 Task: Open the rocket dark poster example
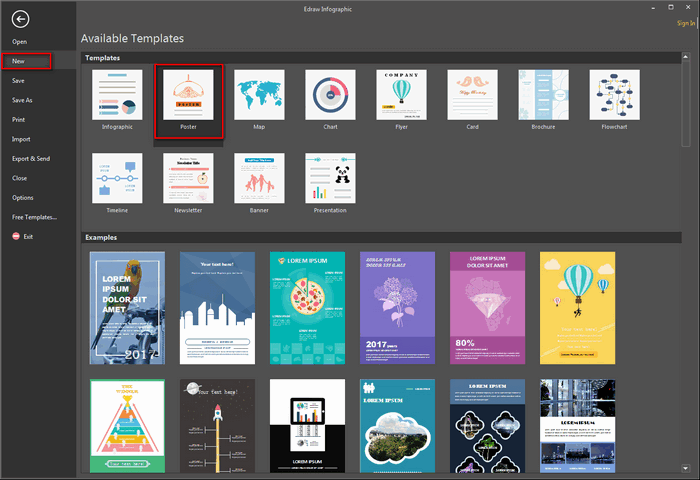coord(217,426)
